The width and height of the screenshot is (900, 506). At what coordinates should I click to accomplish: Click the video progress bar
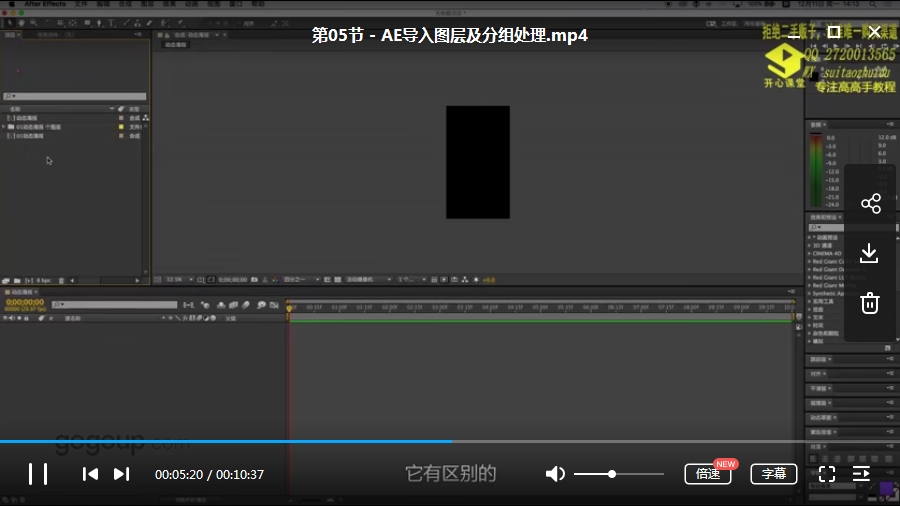[450, 441]
